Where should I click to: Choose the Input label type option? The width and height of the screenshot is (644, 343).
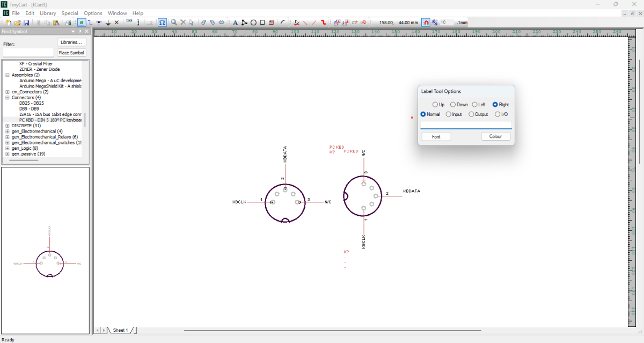coord(449,114)
